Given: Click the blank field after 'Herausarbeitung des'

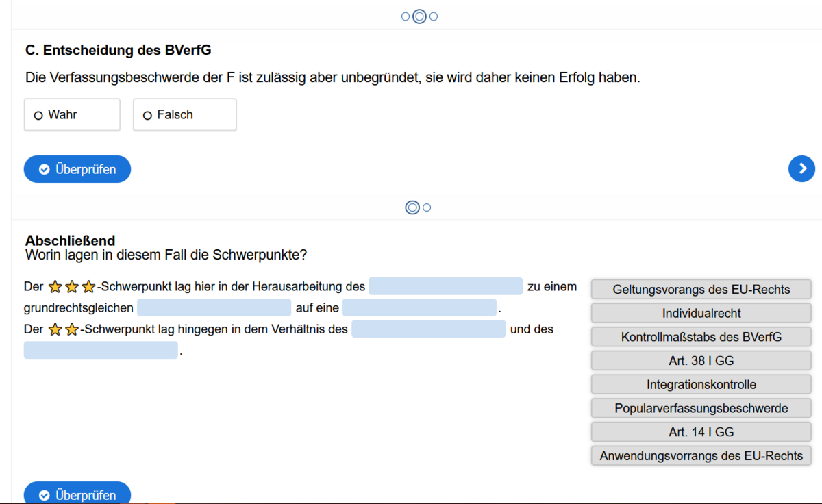Looking at the screenshot, I should pyautogui.click(x=445, y=286).
